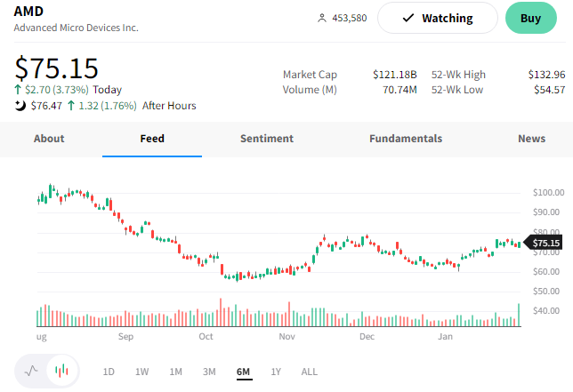The width and height of the screenshot is (573, 392).
Task: Go to the News tab
Action: 532,139
